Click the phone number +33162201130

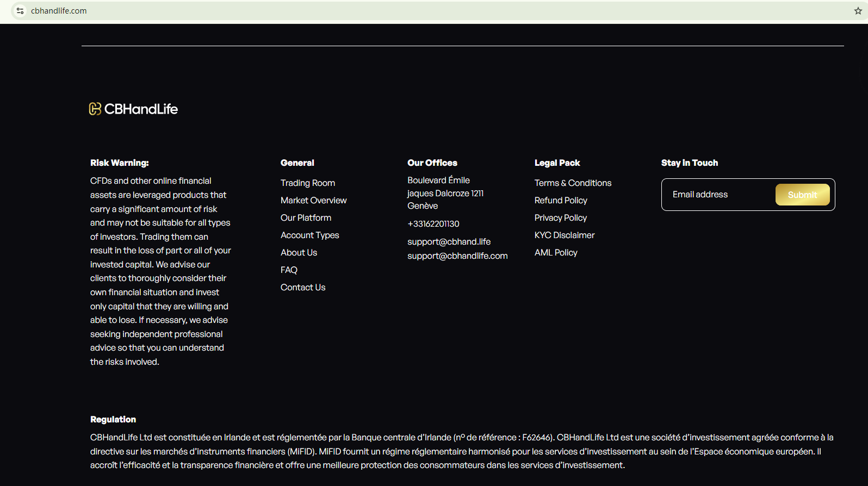(433, 224)
